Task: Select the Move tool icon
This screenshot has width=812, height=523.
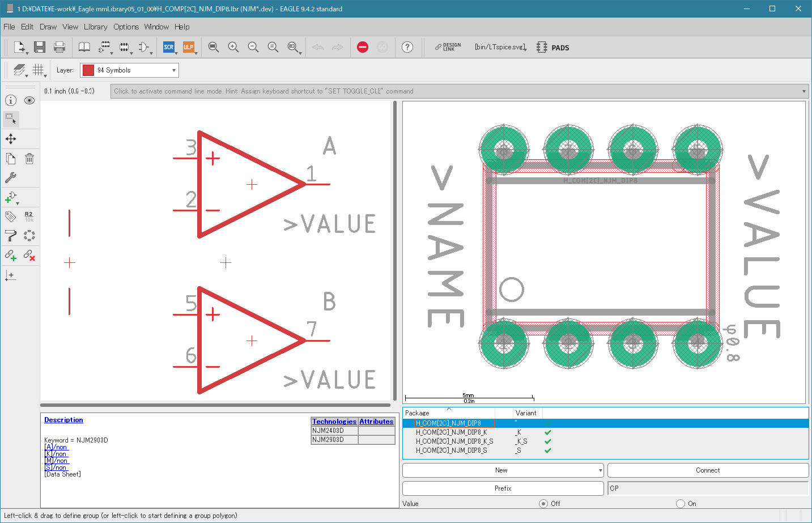Action: (11, 139)
